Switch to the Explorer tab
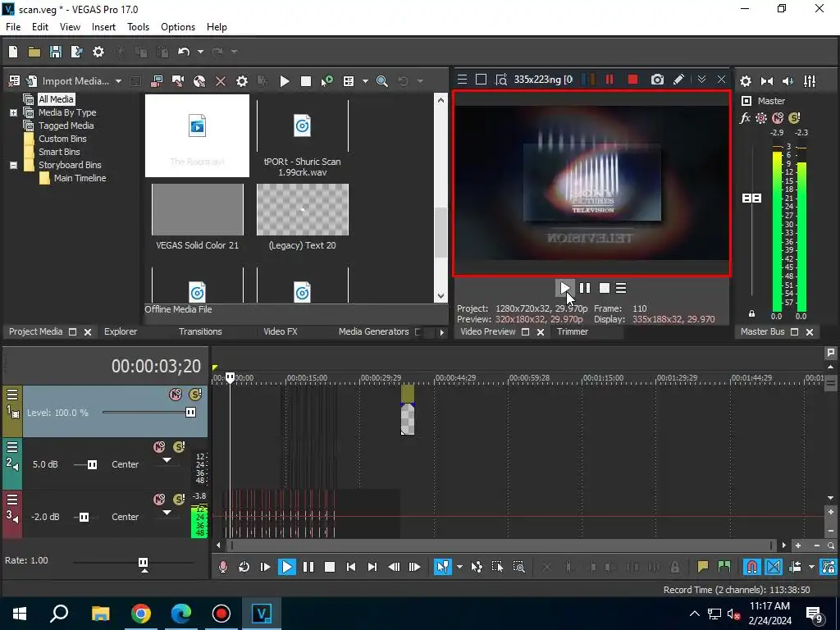This screenshot has height=630, width=840. [x=121, y=331]
